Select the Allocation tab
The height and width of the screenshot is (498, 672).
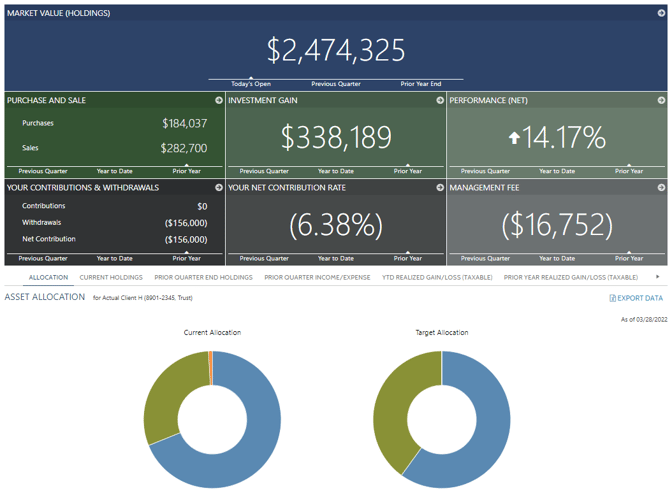[48, 277]
